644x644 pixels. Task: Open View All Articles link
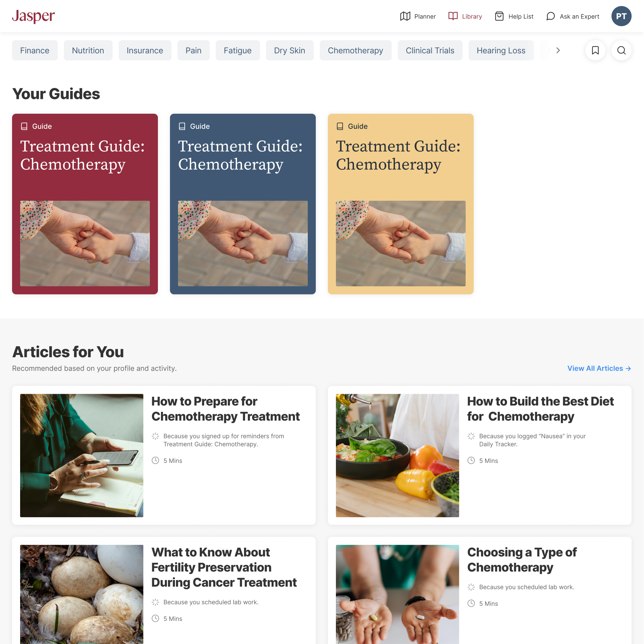tap(599, 368)
